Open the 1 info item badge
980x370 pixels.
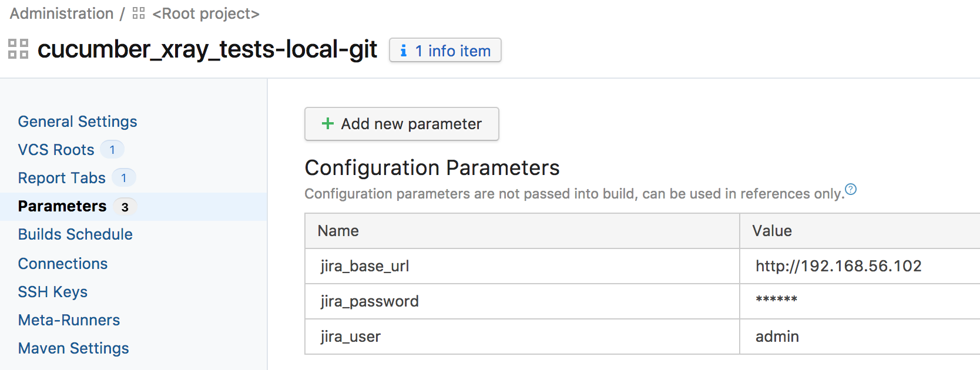(x=445, y=51)
